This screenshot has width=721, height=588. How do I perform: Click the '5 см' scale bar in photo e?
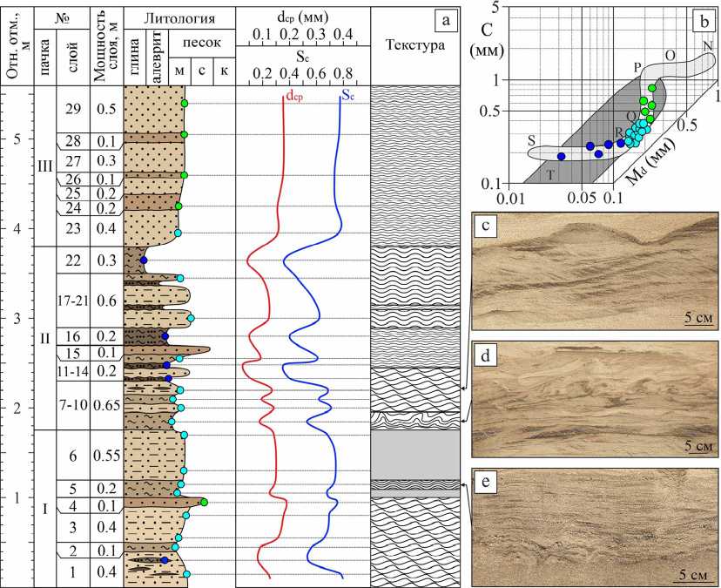692,574
